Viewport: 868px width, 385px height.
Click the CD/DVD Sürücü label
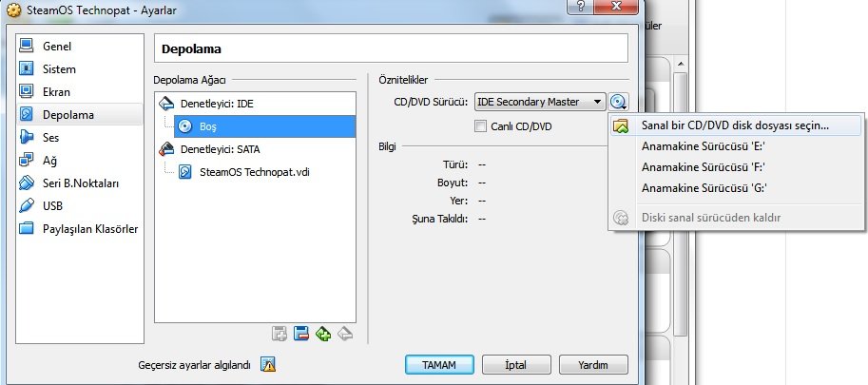coord(432,102)
